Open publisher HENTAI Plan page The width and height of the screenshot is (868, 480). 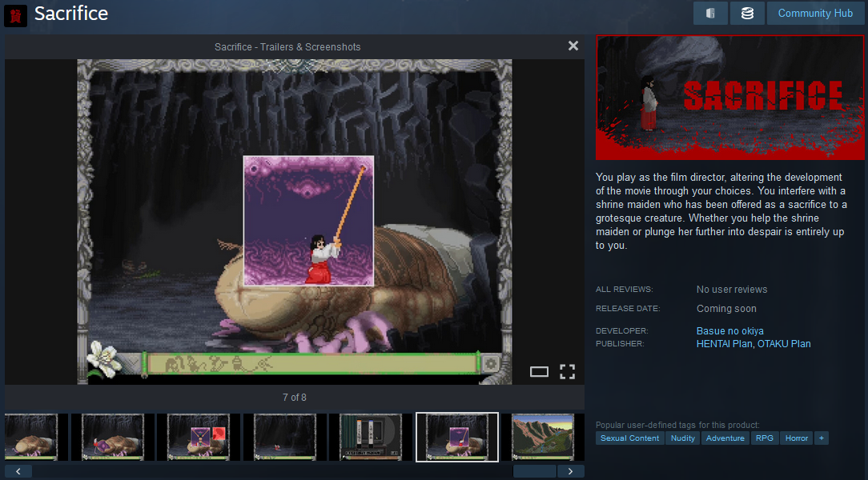click(x=724, y=343)
